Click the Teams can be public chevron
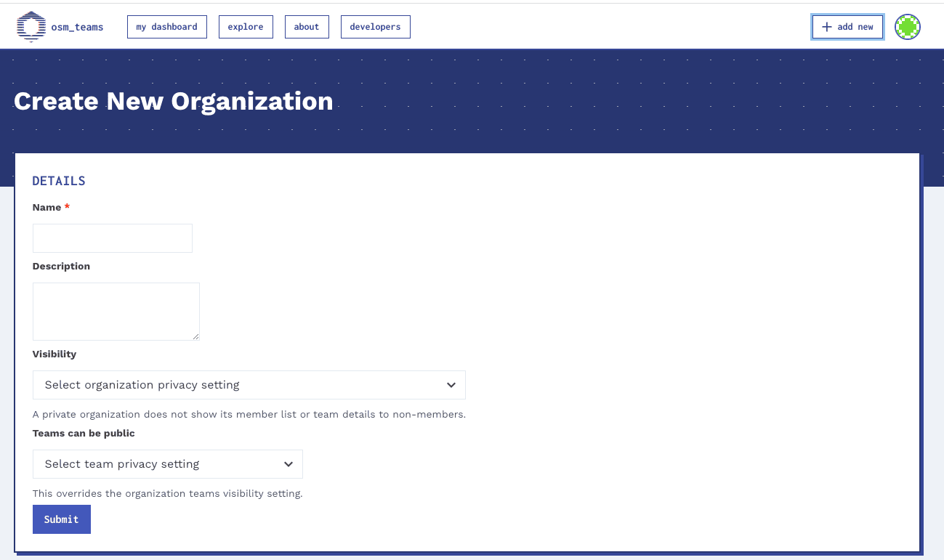This screenshot has height=560, width=944. pyautogui.click(x=289, y=463)
